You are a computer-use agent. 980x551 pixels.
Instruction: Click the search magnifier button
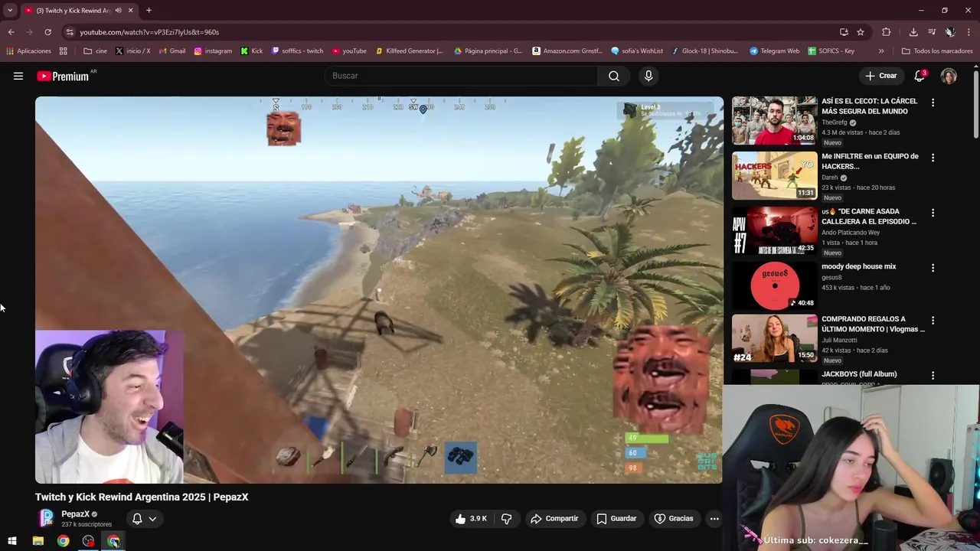[x=614, y=76]
